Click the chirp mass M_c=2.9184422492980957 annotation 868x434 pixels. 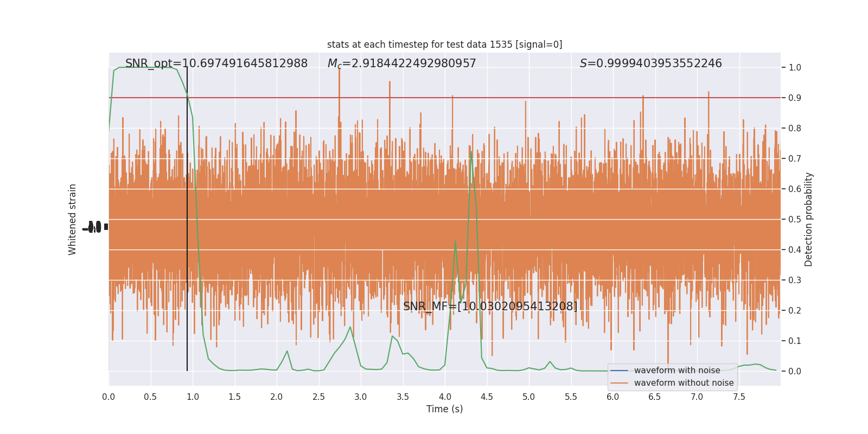point(401,63)
